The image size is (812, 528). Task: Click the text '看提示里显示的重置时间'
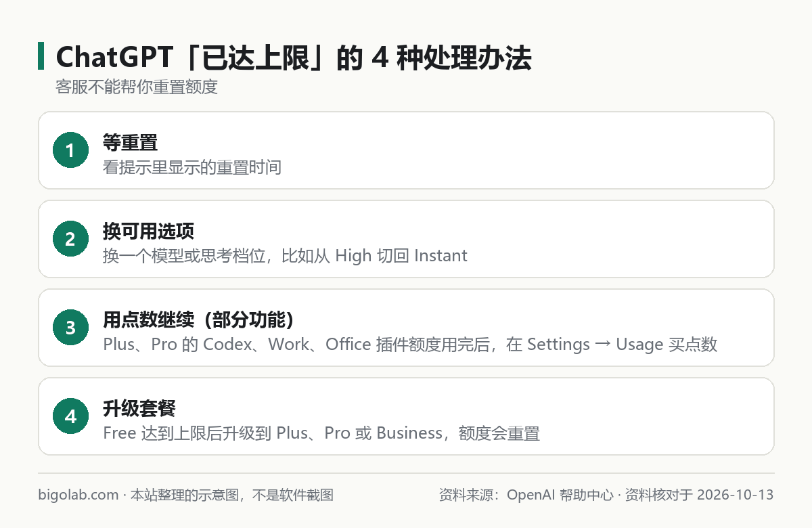[x=192, y=167]
